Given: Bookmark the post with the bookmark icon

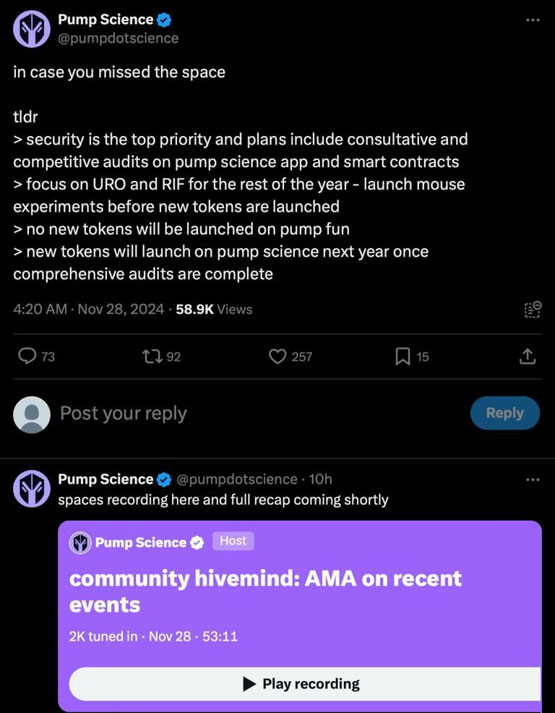Looking at the screenshot, I should (402, 357).
